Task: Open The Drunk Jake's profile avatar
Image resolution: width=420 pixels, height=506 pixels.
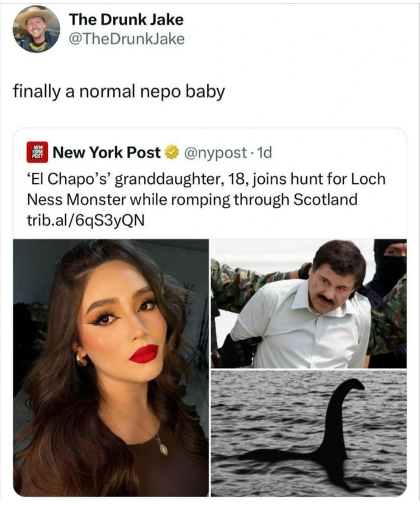Action: (x=36, y=29)
